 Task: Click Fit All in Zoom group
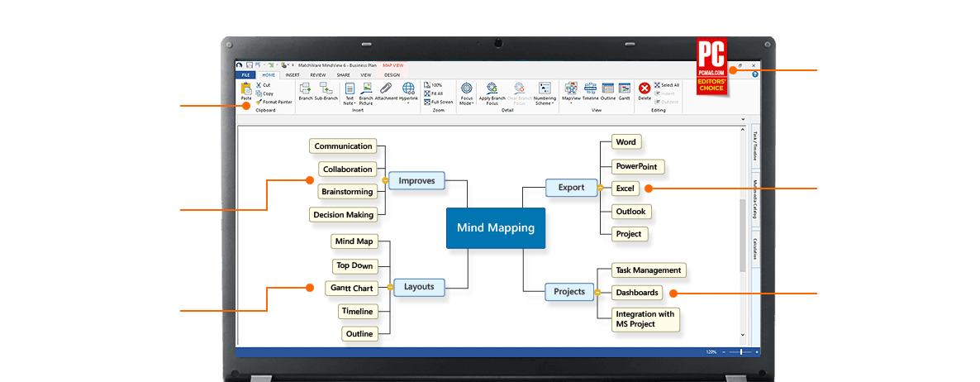(x=433, y=93)
